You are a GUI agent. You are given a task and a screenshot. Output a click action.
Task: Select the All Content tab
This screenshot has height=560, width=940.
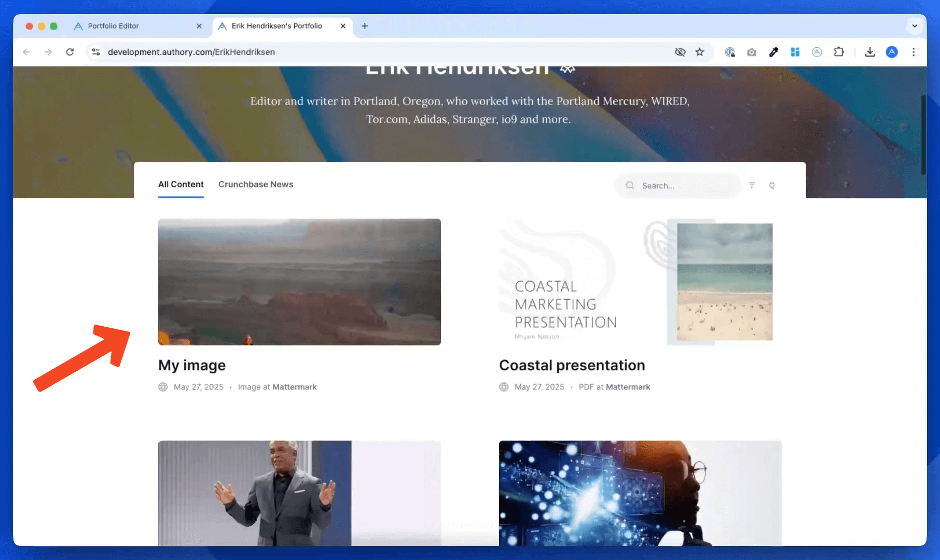click(x=181, y=185)
